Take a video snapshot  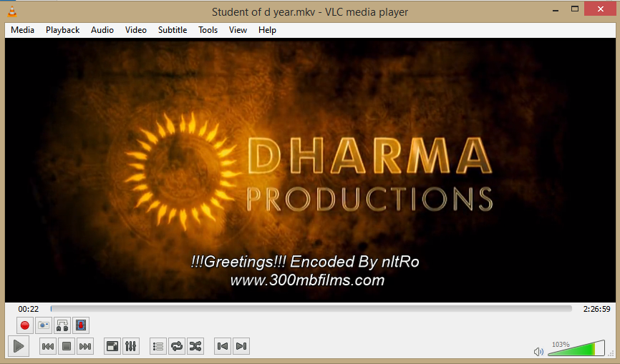(44, 325)
